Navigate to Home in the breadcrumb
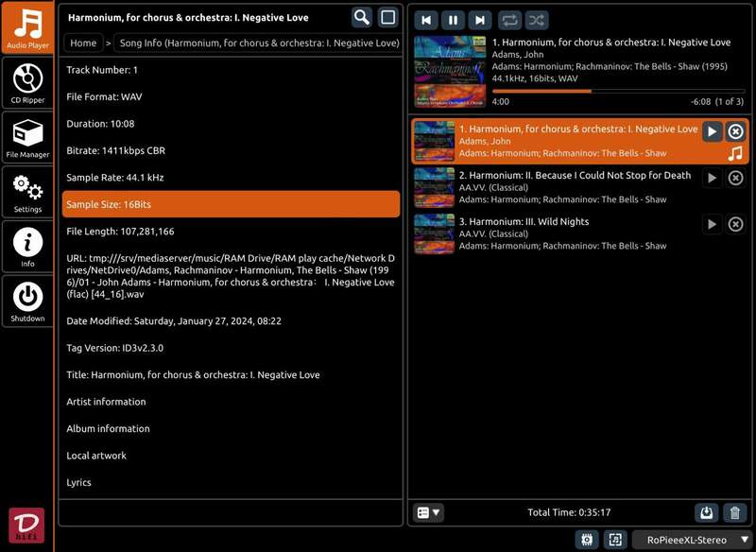 (x=83, y=43)
